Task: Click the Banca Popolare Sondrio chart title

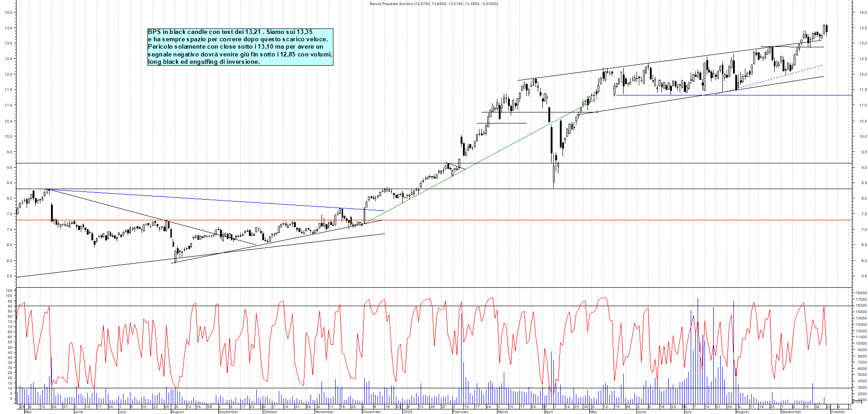Action: tap(434, 4)
